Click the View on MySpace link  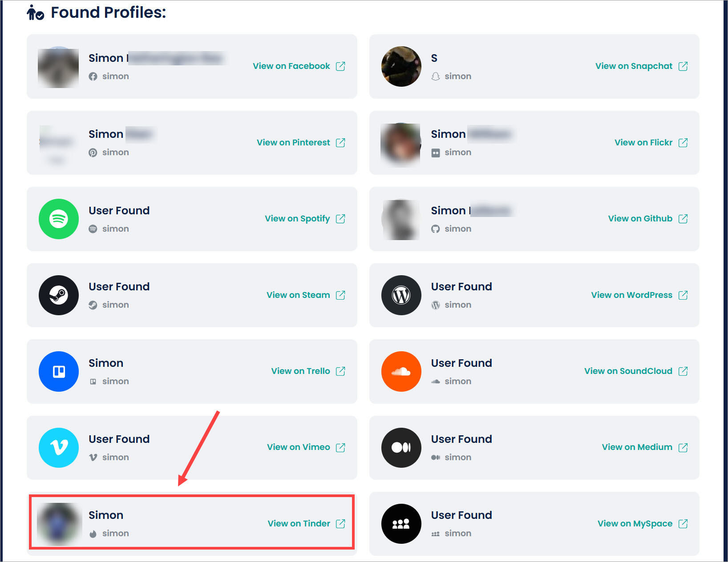[x=635, y=524]
